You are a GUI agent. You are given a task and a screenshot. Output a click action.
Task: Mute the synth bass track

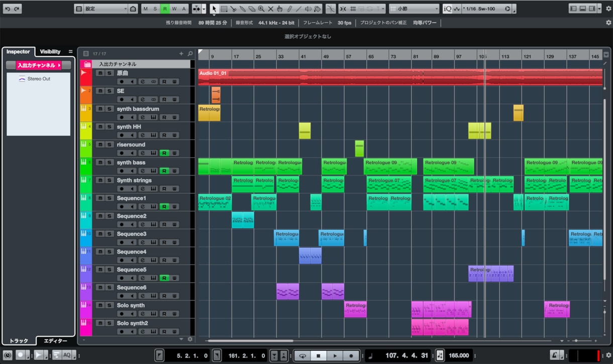[x=100, y=162]
